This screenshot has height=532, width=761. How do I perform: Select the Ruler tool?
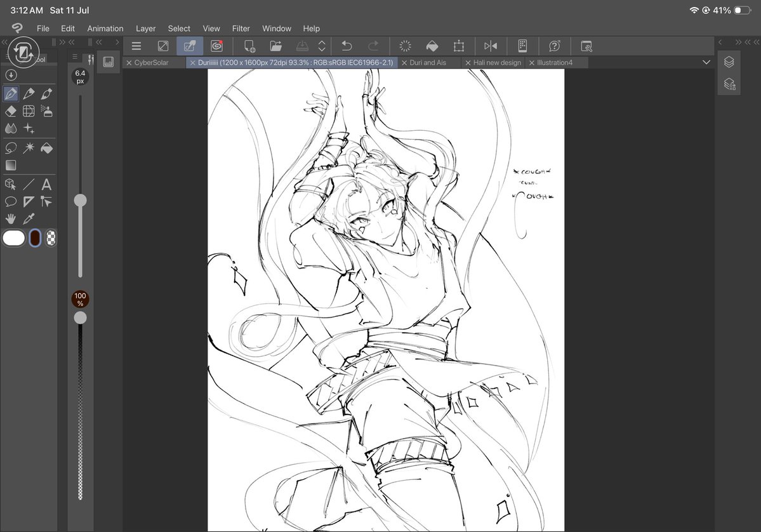(29, 201)
